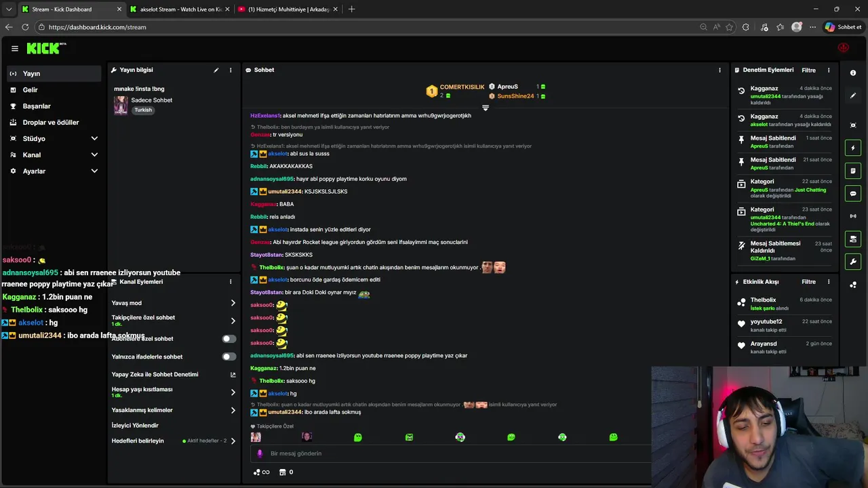Click the browser refresh button
Viewport: 868px width, 488px height.
pyautogui.click(x=25, y=27)
